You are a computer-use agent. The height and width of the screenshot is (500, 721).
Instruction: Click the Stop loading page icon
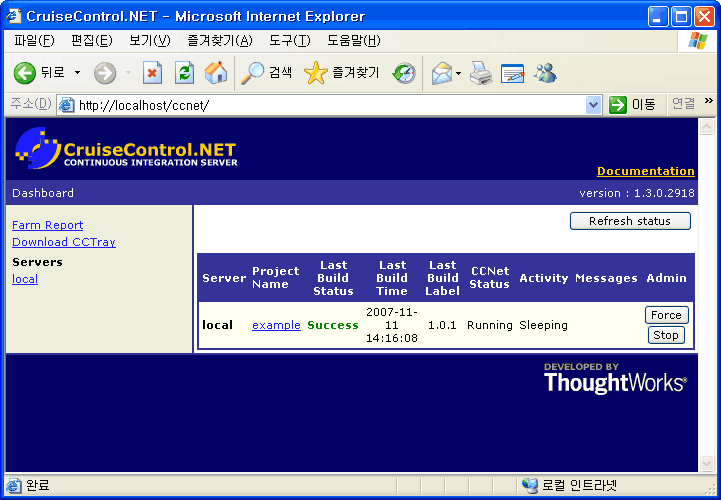[152, 73]
